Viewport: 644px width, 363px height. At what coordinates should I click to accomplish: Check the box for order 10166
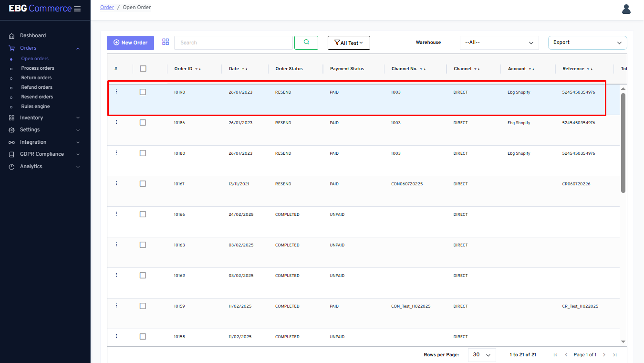click(x=143, y=214)
